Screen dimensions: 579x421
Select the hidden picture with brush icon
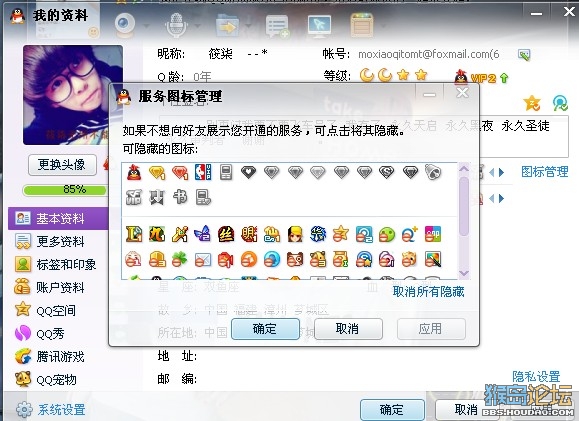point(432,259)
